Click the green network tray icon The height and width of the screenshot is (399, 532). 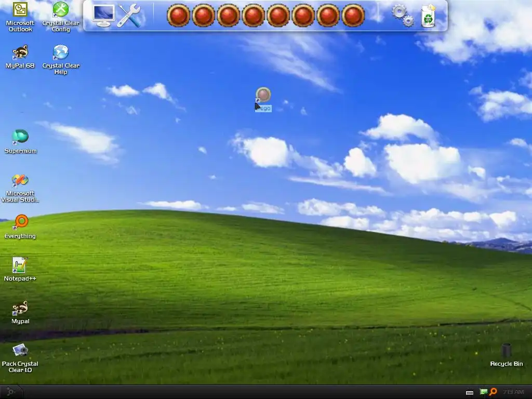pos(484,392)
